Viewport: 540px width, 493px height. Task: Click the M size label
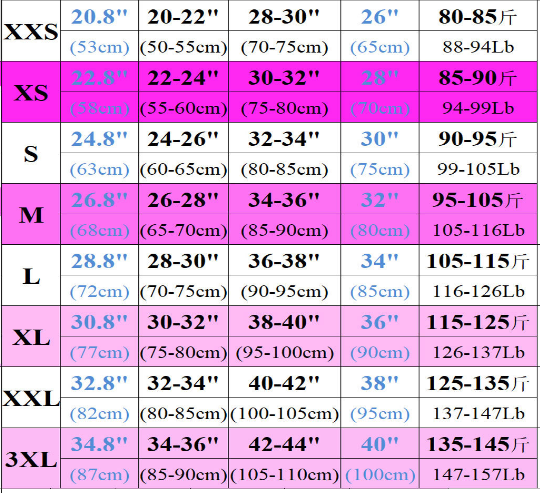pos(31,215)
